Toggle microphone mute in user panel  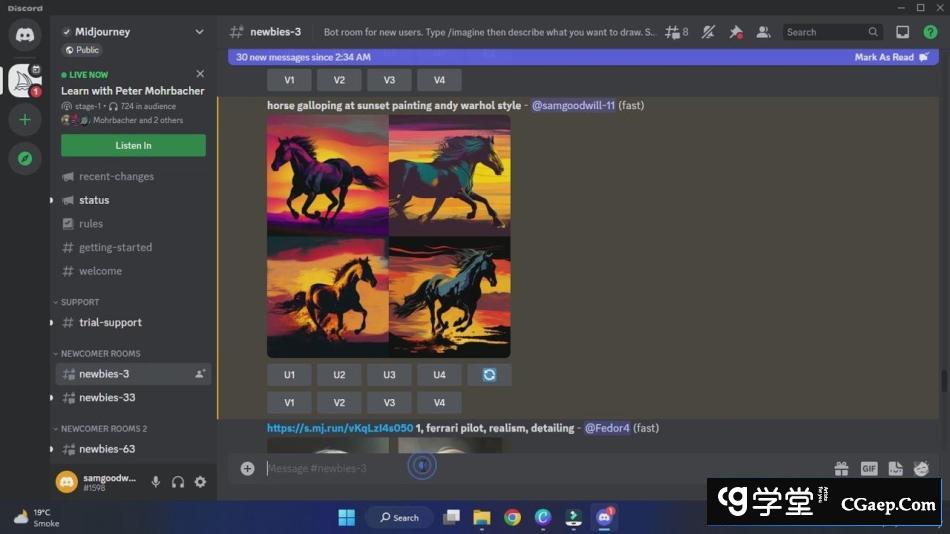pyautogui.click(x=156, y=482)
